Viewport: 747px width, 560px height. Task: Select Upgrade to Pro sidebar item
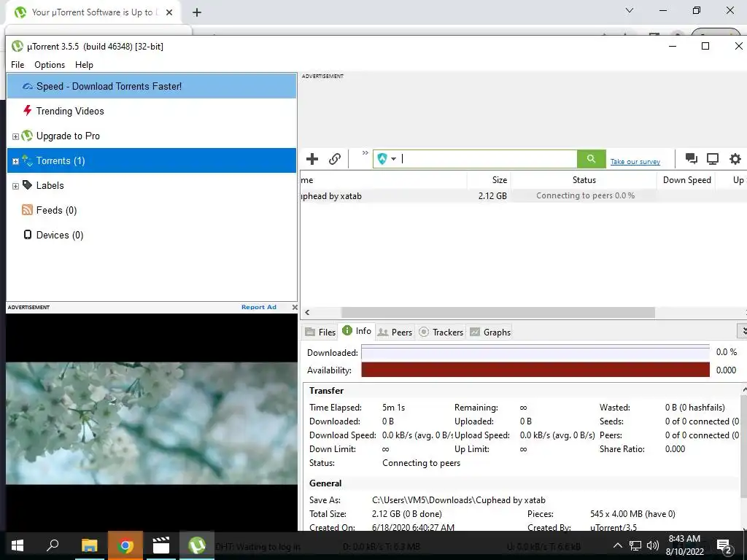[152, 136]
